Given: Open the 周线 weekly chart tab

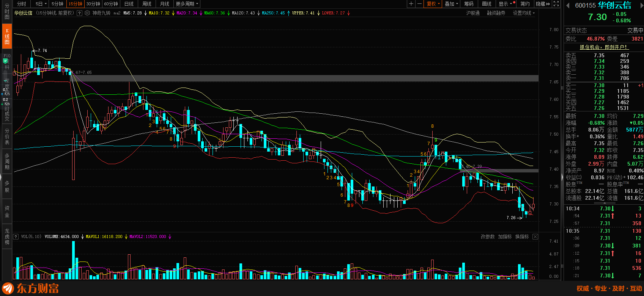Looking at the screenshot, I should tap(147, 4).
